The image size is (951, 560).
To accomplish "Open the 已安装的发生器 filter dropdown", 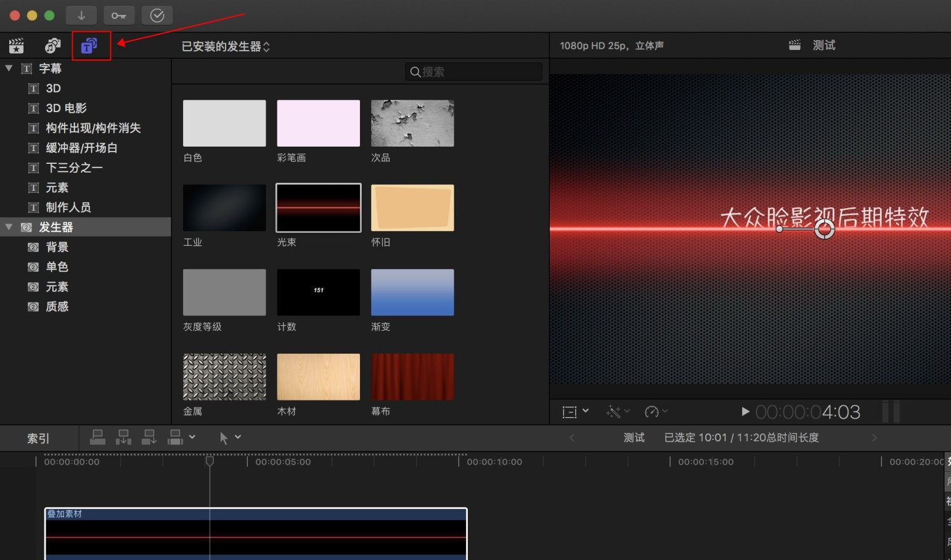I will tap(226, 47).
